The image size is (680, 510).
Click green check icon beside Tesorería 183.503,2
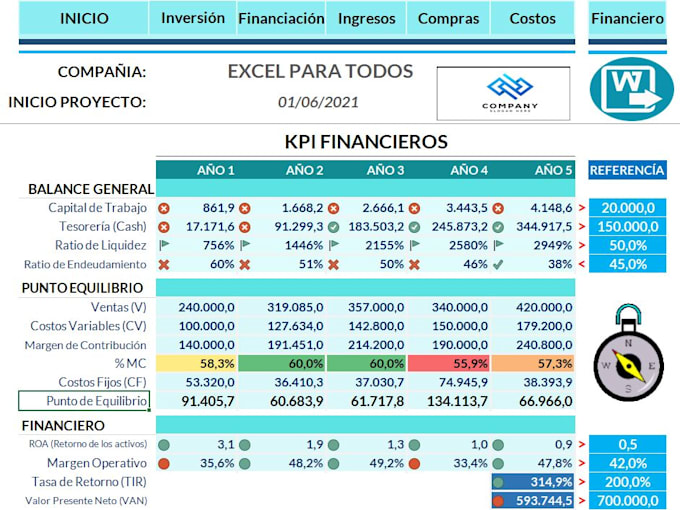pyautogui.click(x=333, y=227)
